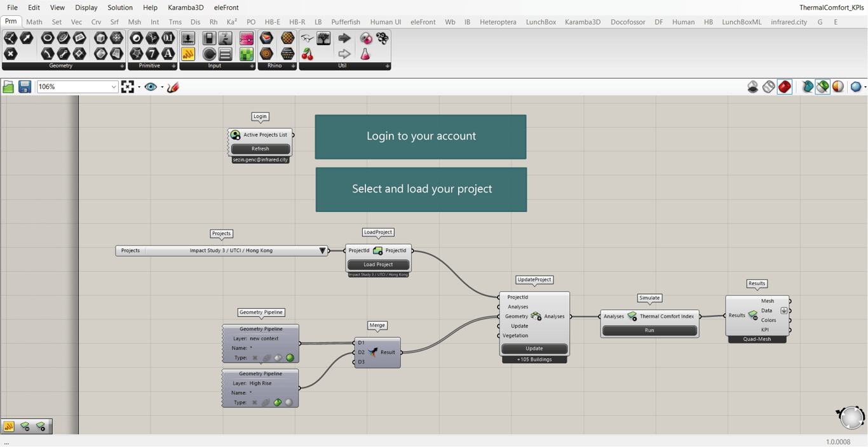Open the Projects value list dropdown
The width and height of the screenshot is (868, 447).
tap(323, 251)
